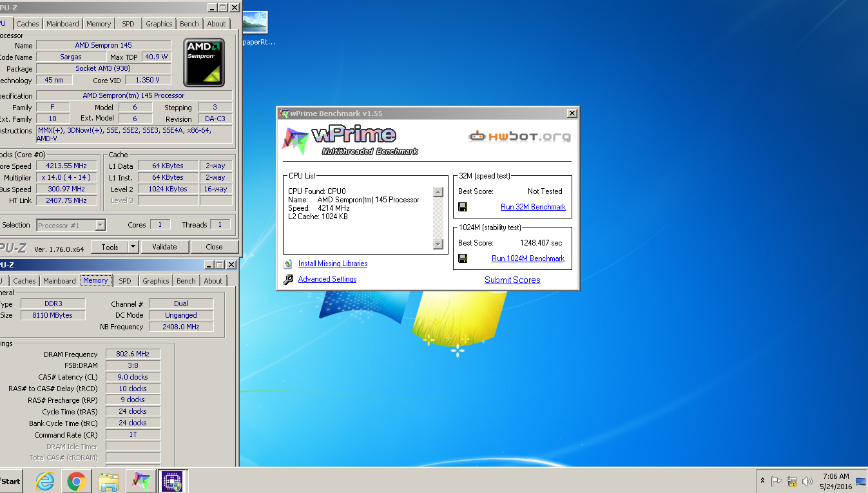
Task: Open Advanced Settings link in wPrime
Action: 327,279
